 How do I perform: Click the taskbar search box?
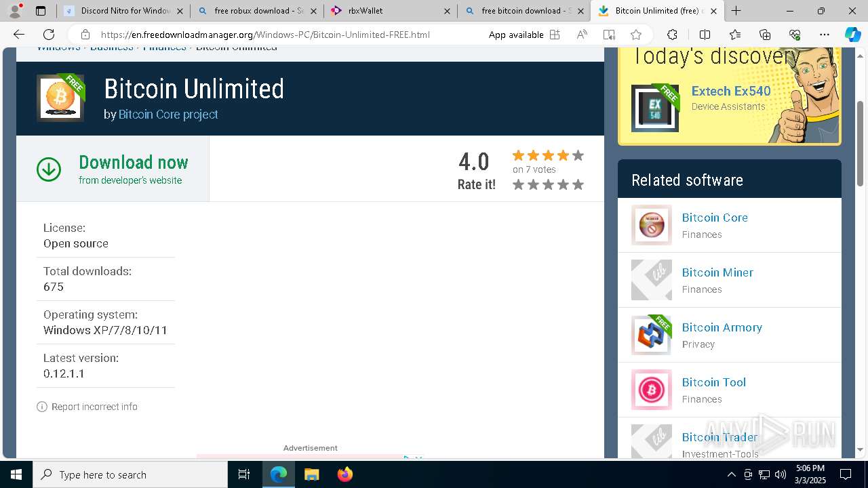pyautogui.click(x=130, y=474)
